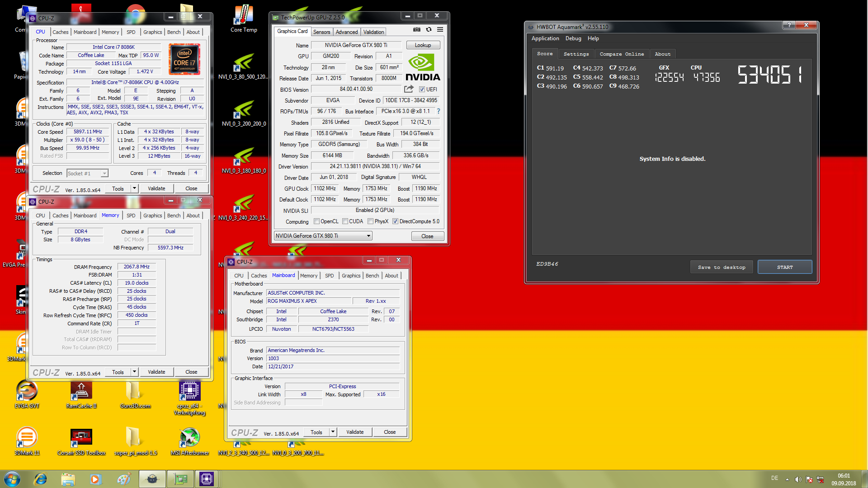Open the Core Temp desktop shortcut
The height and width of the screenshot is (488, 868).
[x=244, y=19]
